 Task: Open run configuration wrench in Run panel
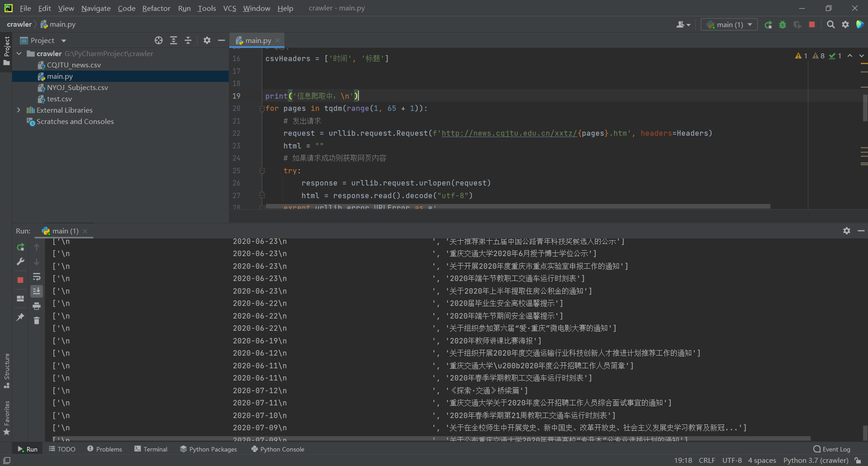click(20, 262)
